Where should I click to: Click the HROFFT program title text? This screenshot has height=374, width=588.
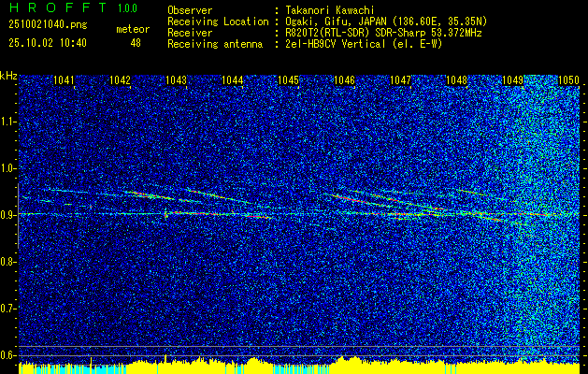tap(58, 7)
